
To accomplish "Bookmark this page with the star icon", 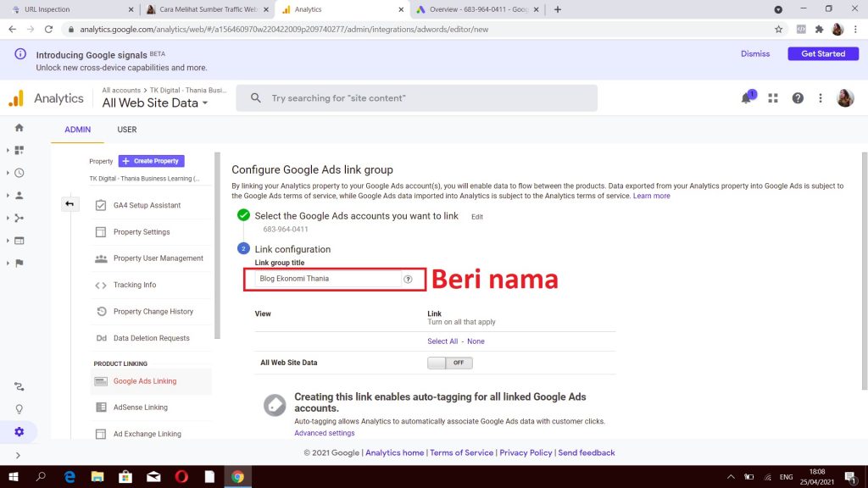I will pyautogui.click(x=778, y=30).
